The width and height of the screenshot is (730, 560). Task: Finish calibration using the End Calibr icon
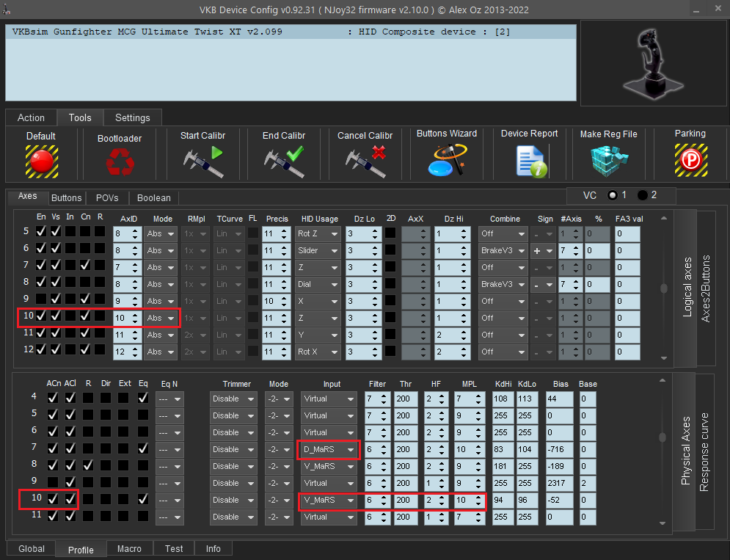point(283,161)
